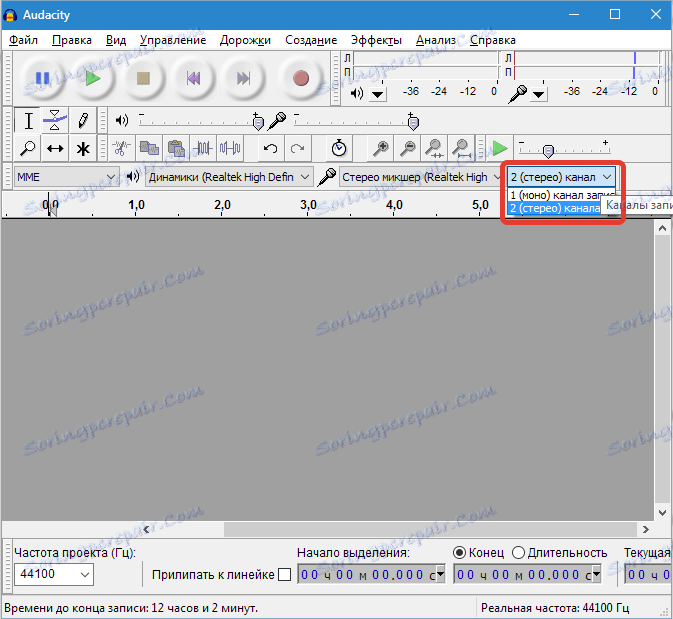Skip to end of track
673x619 pixels.
(x=243, y=79)
